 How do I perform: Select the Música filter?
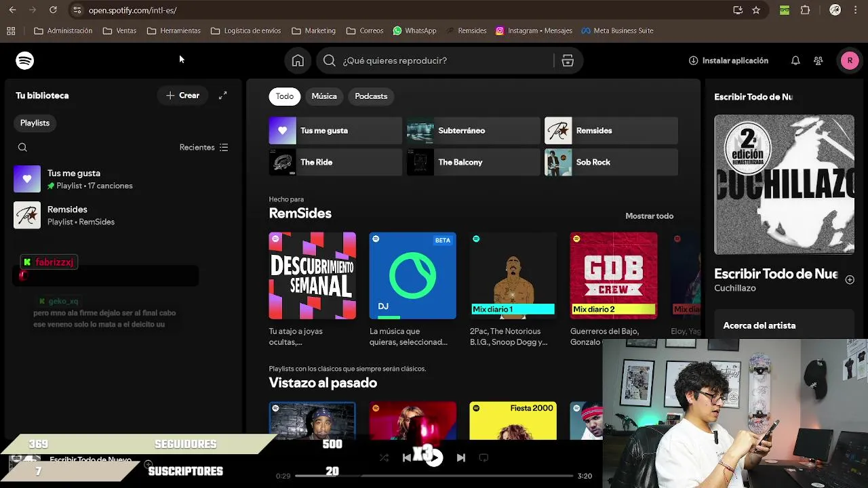coord(324,96)
